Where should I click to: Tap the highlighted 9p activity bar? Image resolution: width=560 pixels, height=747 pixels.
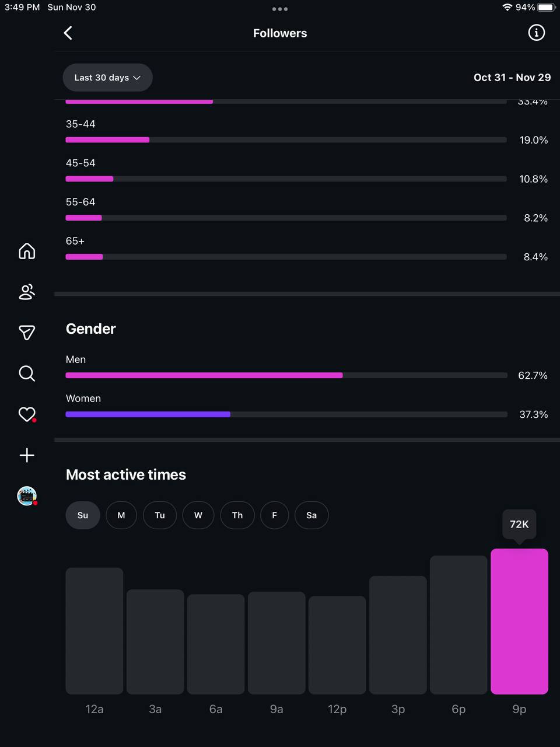(x=519, y=622)
